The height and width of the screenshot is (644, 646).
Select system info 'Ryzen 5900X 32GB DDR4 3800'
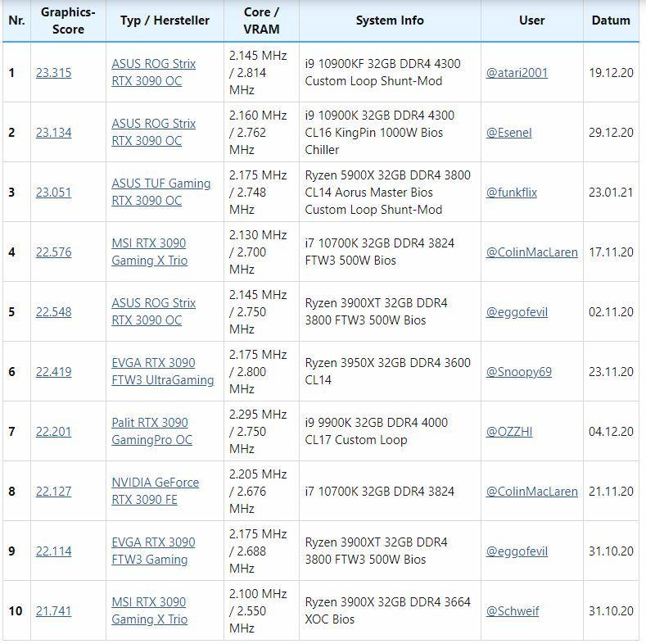(390, 192)
